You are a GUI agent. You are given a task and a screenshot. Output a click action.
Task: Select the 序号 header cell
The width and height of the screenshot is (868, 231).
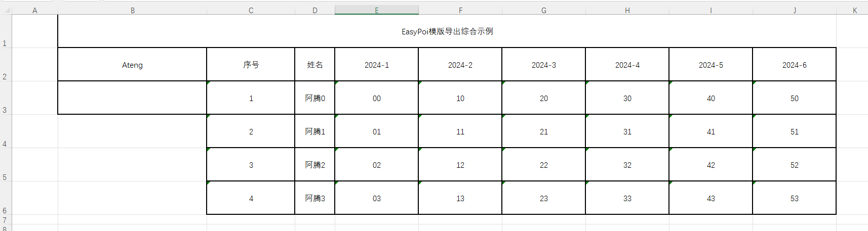pos(251,65)
